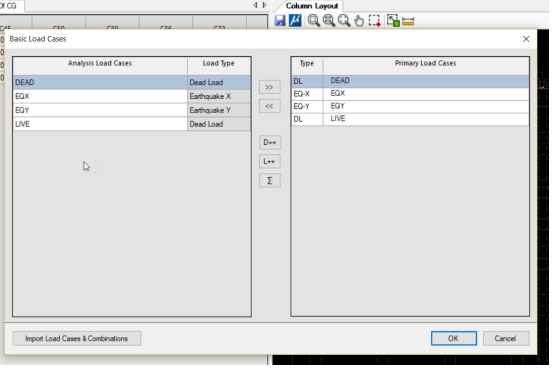Confirm the dialog with OK

point(454,338)
